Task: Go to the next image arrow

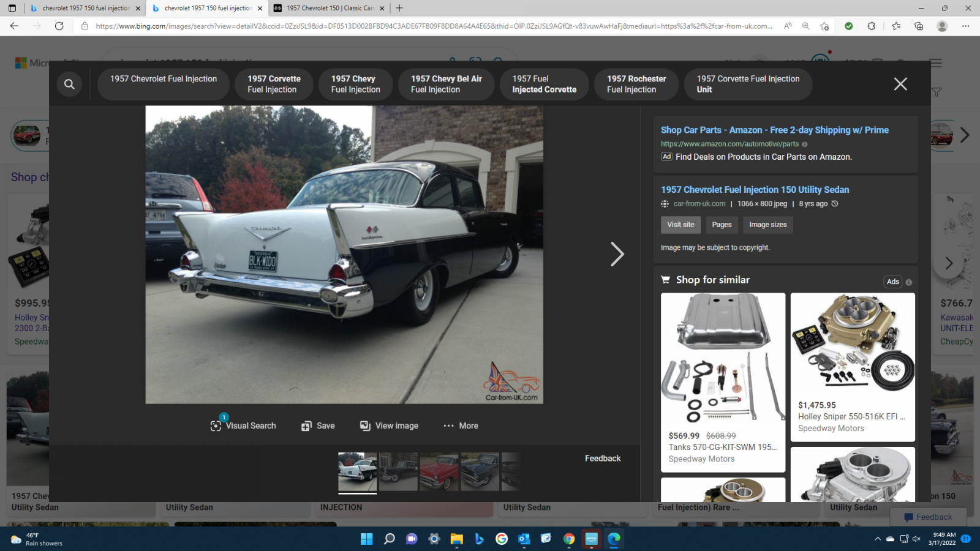Action: pyautogui.click(x=617, y=254)
